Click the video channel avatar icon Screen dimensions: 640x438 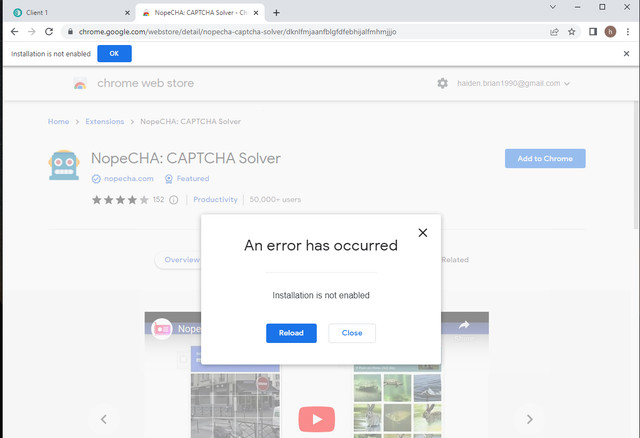[162, 329]
